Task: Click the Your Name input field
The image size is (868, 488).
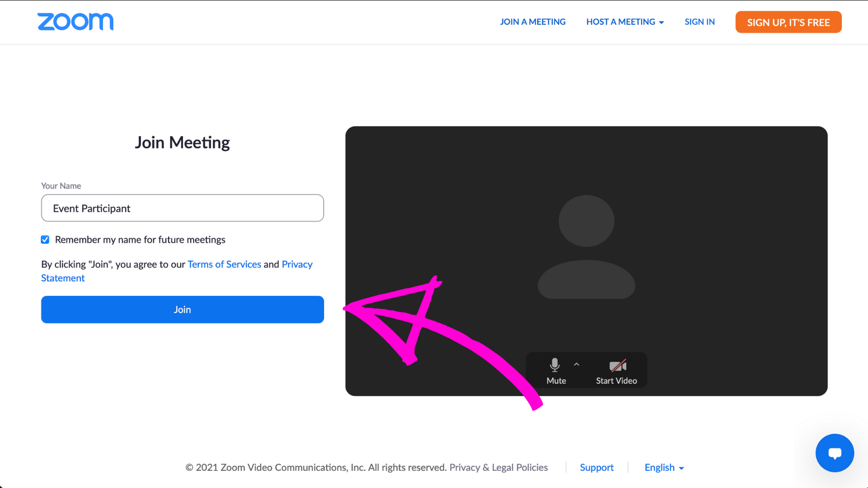Action: coord(182,208)
